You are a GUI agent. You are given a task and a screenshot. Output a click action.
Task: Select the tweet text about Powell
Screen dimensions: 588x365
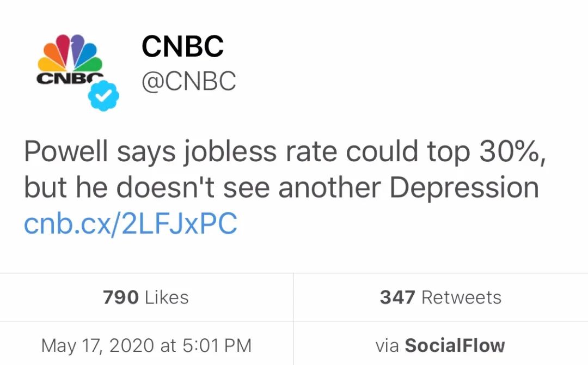point(285,169)
